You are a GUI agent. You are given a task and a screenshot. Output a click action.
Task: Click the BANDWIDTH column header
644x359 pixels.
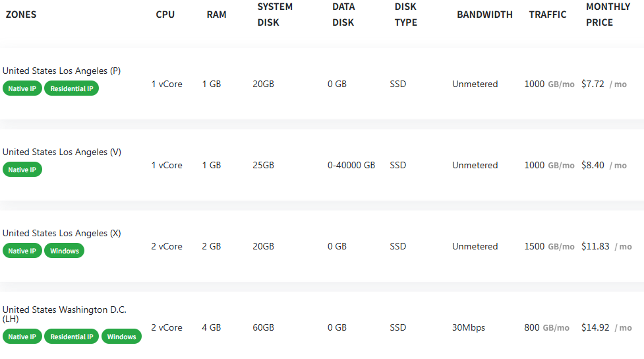pos(484,15)
